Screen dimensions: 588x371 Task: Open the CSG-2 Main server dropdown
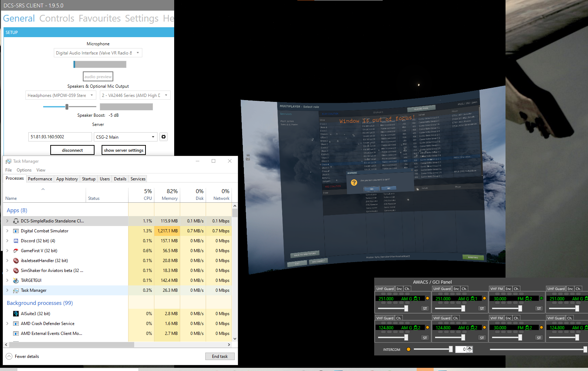click(x=125, y=137)
